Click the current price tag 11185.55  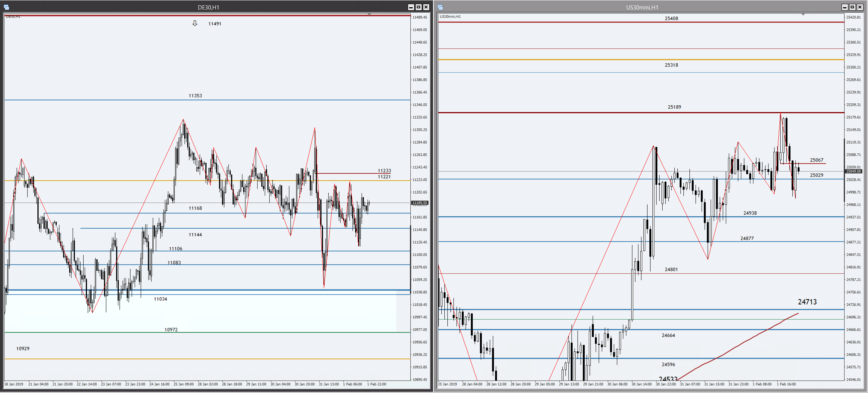point(419,203)
